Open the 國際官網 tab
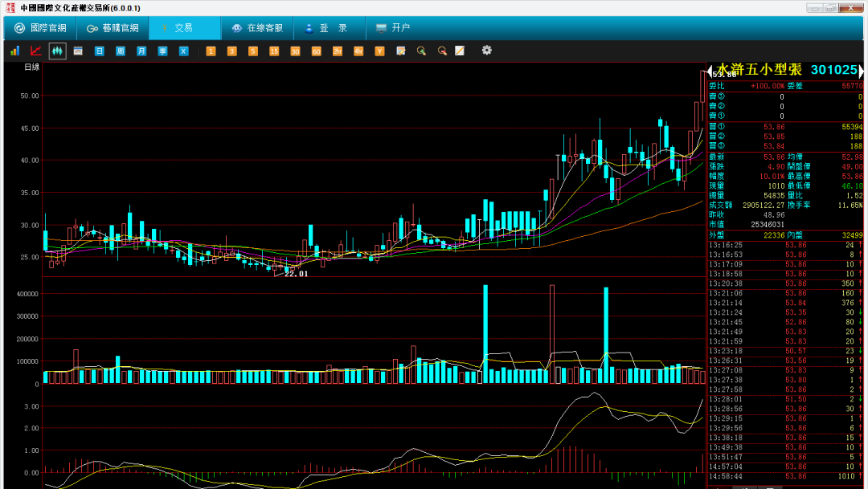The height and width of the screenshot is (489, 868). [x=40, y=28]
